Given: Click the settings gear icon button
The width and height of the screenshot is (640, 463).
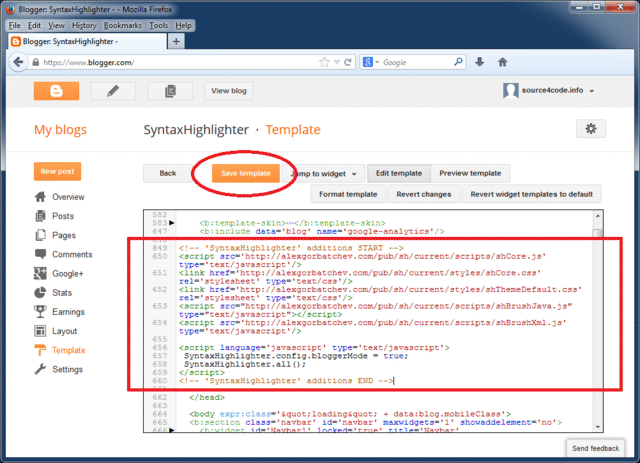Looking at the screenshot, I should click(591, 129).
